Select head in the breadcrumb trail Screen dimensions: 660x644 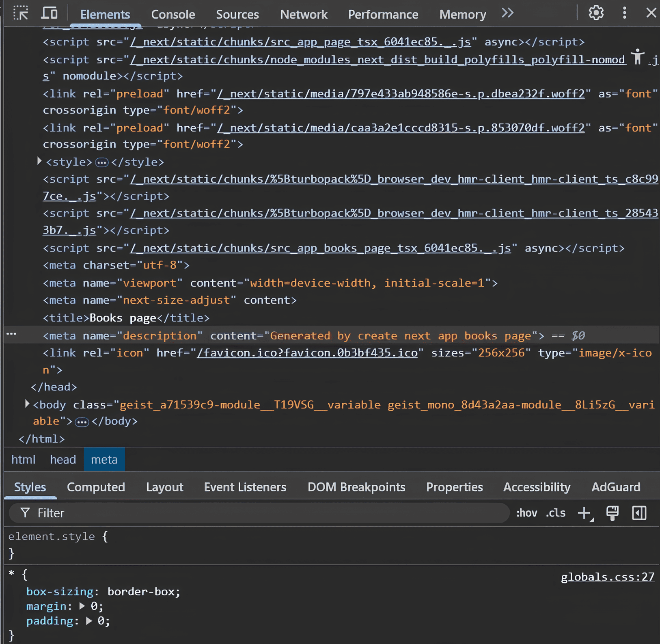pyautogui.click(x=63, y=459)
